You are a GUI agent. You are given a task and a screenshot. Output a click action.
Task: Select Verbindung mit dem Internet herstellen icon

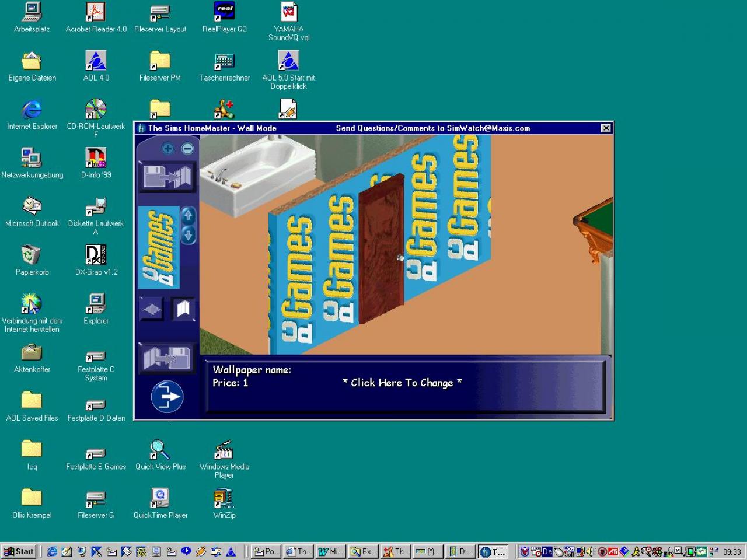32,313
